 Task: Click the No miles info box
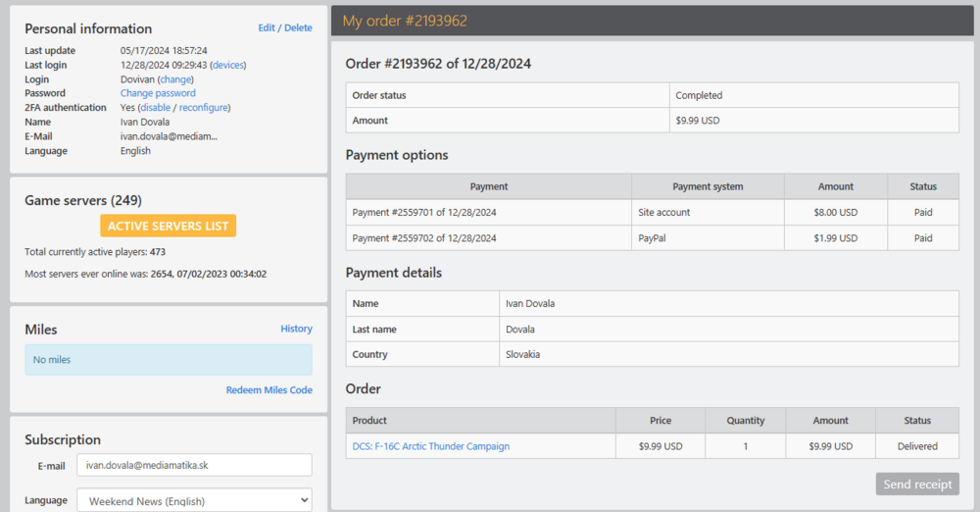pyautogui.click(x=169, y=360)
